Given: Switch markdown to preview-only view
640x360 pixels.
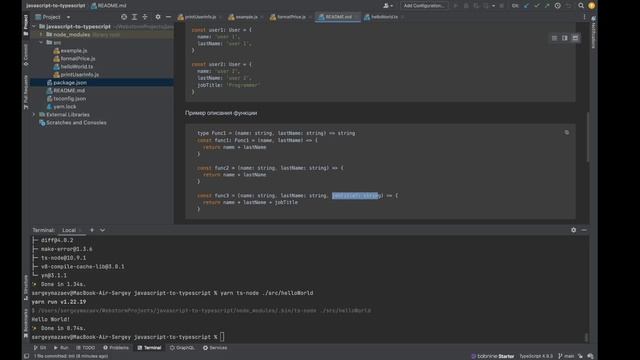Looking at the screenshot, I should (x=575, y=38).
